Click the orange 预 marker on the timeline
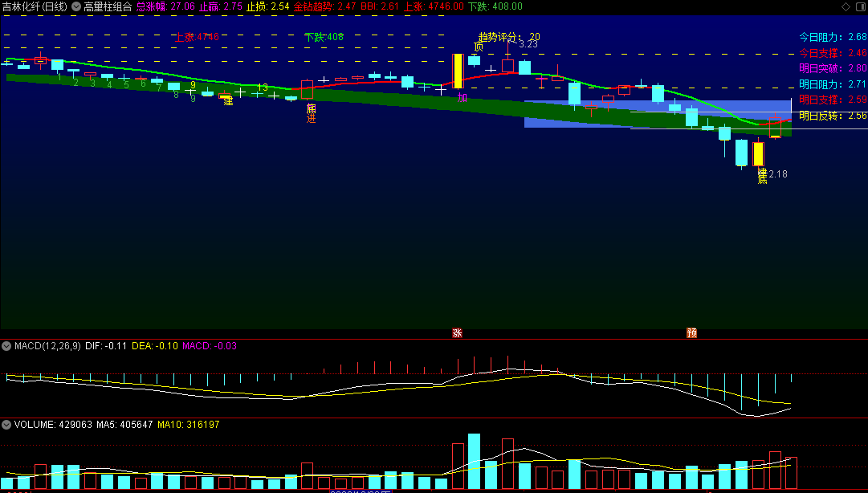This screenshot has height=493, width=868. click(691, 333)
